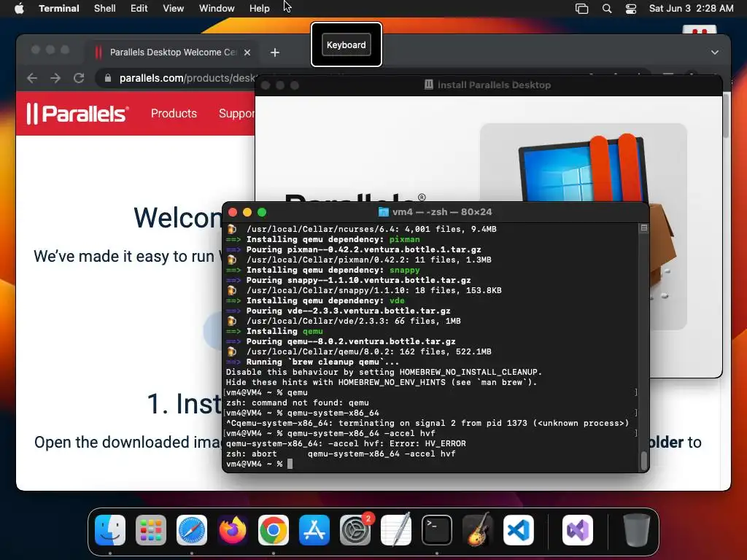Open System Settings from the Dock
This screenshot has height=560, width=747.
(x=355, y=530)
